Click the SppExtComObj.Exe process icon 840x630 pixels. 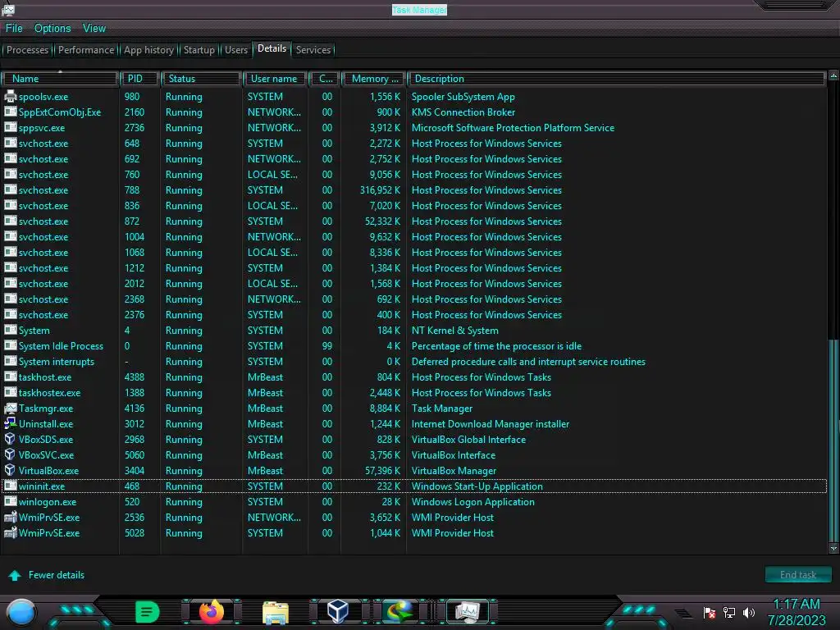10,112
